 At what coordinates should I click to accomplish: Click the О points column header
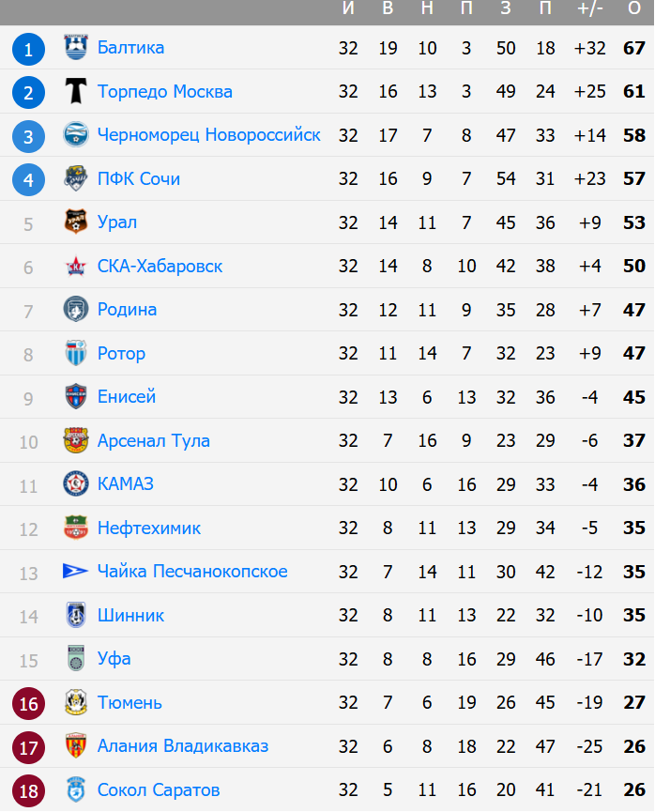634,8
